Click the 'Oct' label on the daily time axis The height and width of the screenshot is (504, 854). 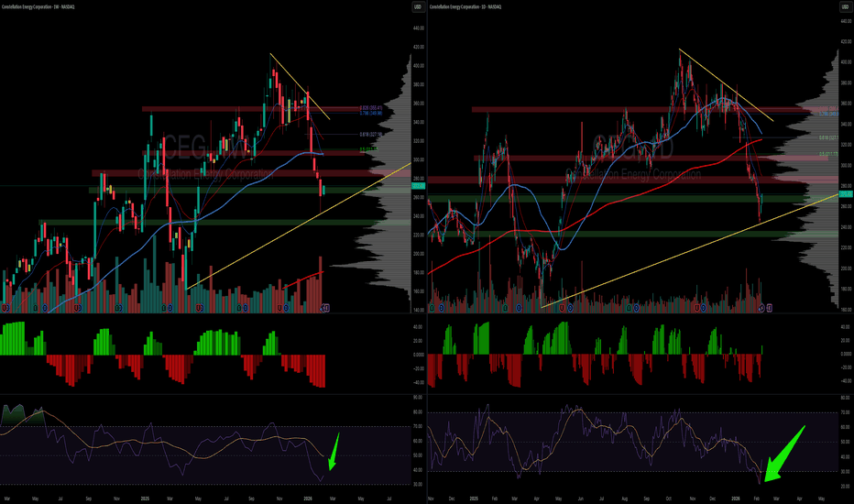tap(668, 499)
